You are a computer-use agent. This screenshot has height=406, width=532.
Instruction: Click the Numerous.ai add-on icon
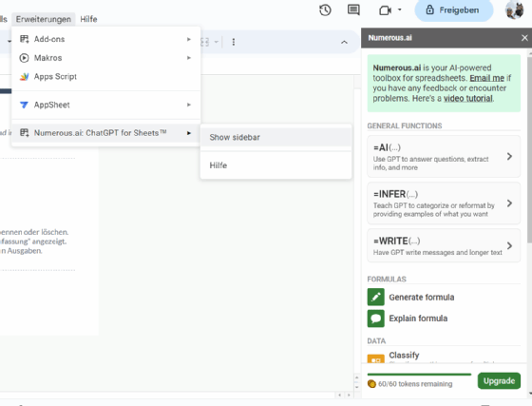point(24,133)
